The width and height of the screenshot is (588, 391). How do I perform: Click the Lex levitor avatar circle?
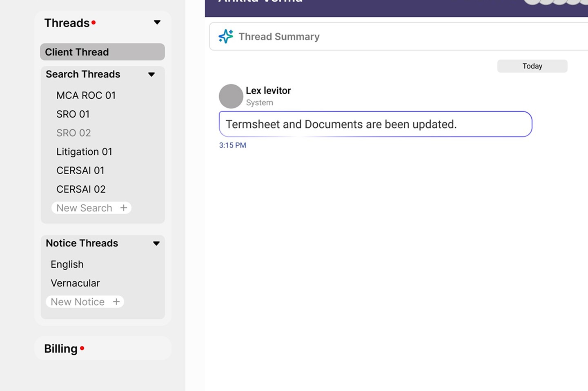point(231,96)
